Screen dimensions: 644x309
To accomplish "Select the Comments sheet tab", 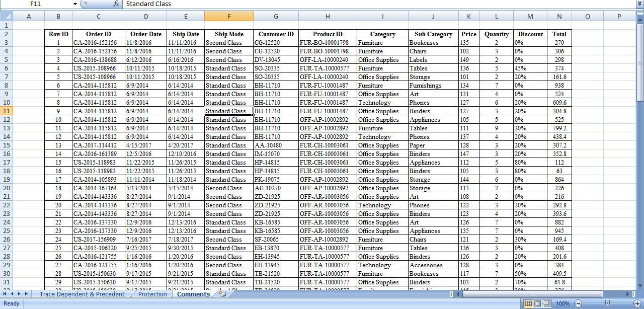I will pyautogui.click(x=193, y=294).
